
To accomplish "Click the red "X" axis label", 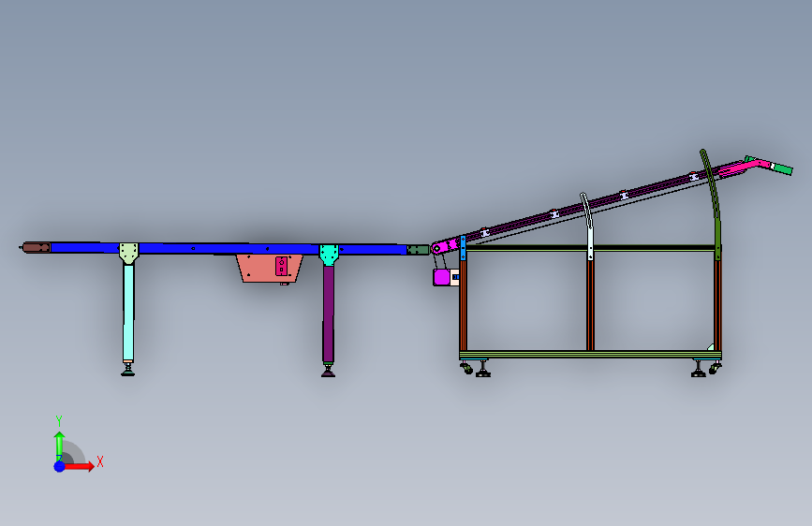I will click(x=100, y=461).
